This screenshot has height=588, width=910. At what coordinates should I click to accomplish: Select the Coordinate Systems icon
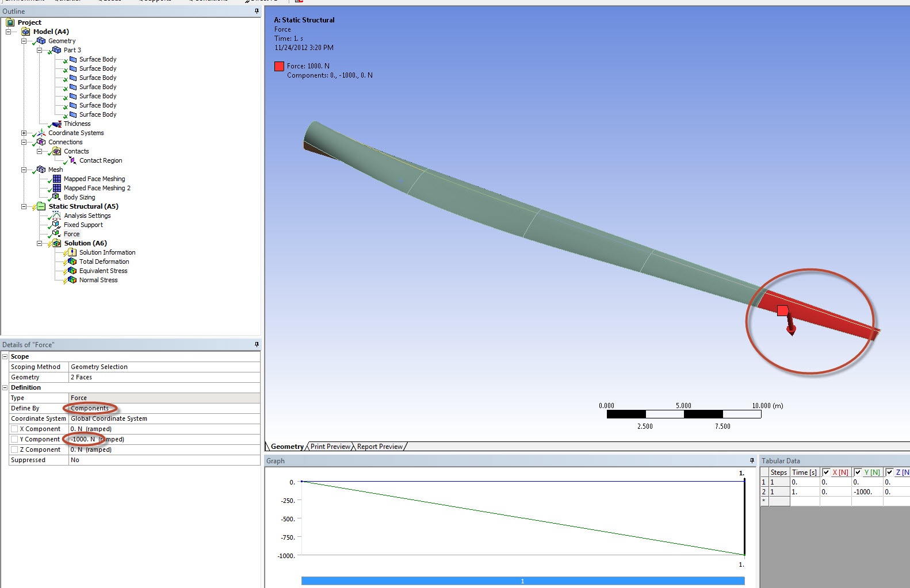[x=41, y=133]
